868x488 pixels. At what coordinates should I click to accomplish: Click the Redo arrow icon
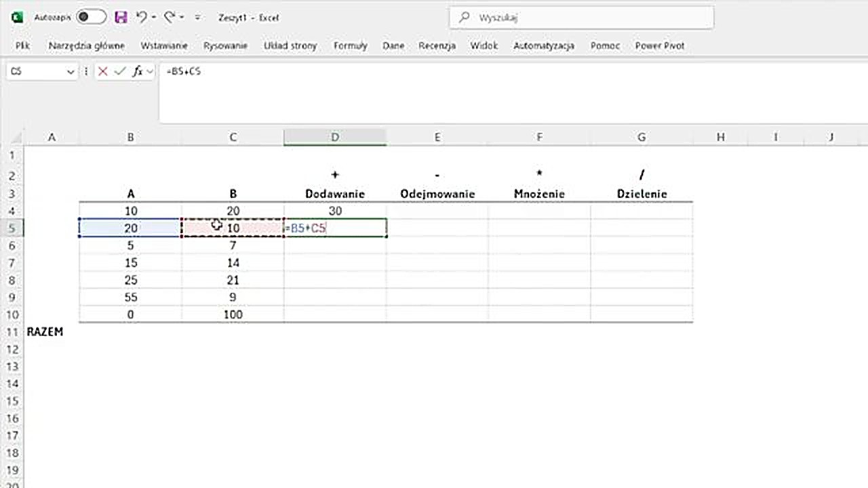click(x=170, y=18)
